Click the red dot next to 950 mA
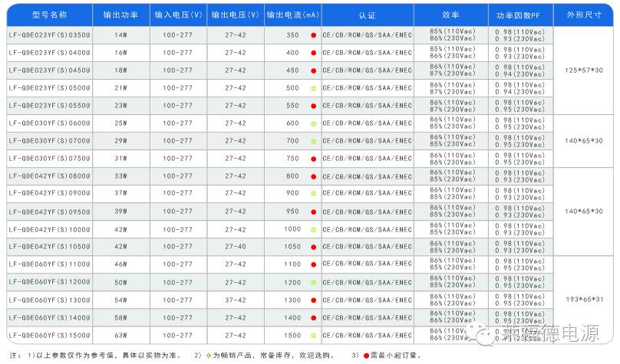Screen dimensions: 620x364 [314, 212]
